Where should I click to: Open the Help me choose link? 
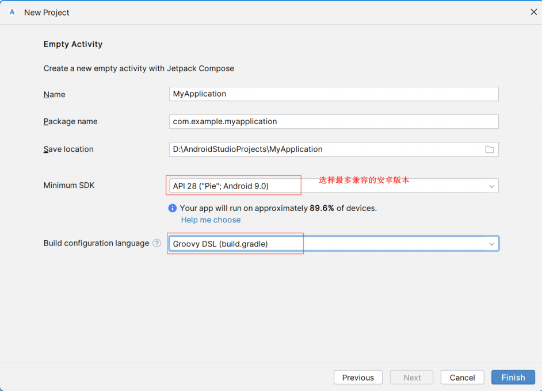point(211,220)
